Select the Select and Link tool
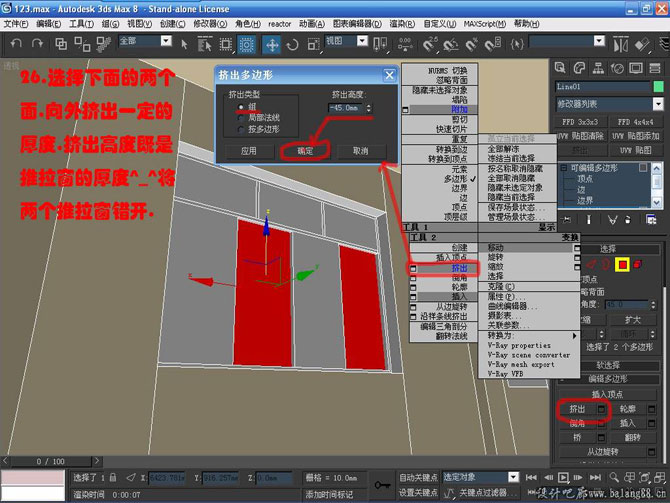This screenshot has height=503, width=670. (61, 44)
